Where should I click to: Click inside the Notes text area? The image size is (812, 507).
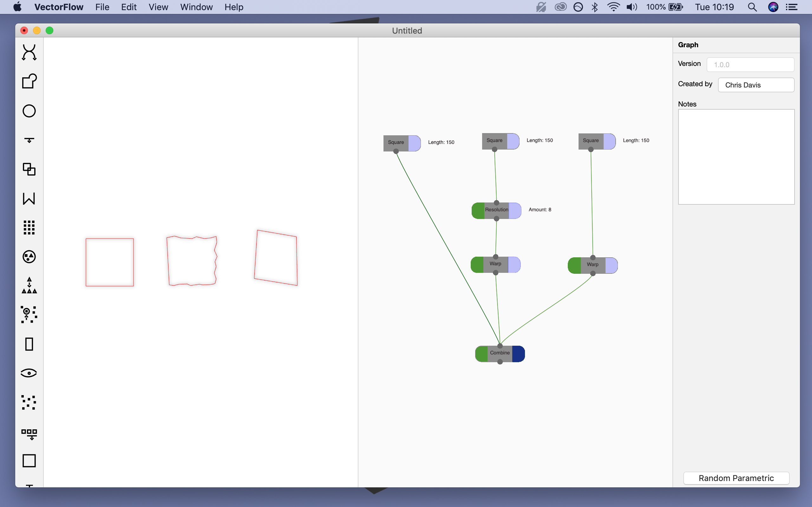tap(736, 157)
